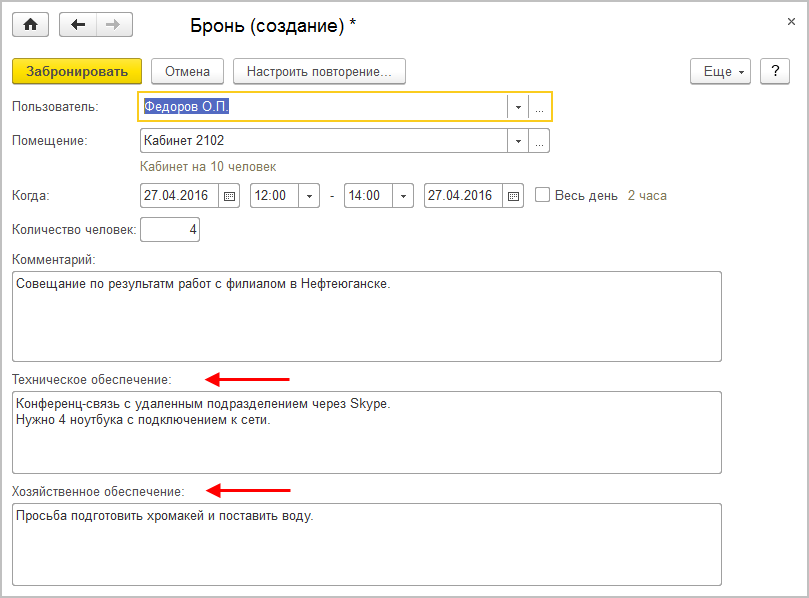Image resolution: width=809 pixels, height=598 pixels.
Task: Open calendar picker for the end date
Action: 513,196
